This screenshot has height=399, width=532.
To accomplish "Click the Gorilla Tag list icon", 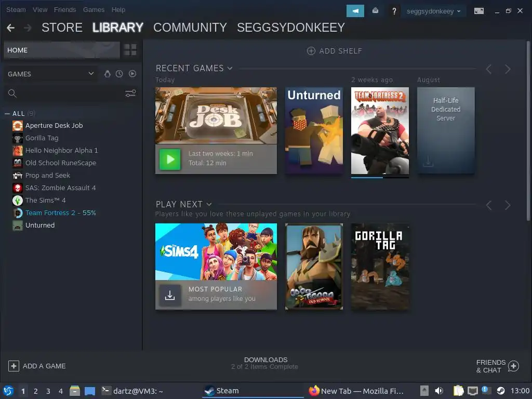I will 18,138.
